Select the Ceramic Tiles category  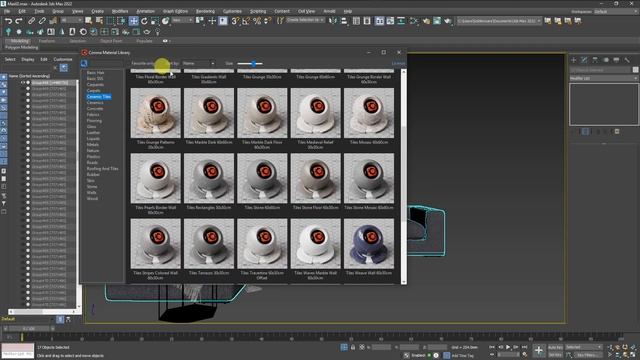[x=99, y=97]
